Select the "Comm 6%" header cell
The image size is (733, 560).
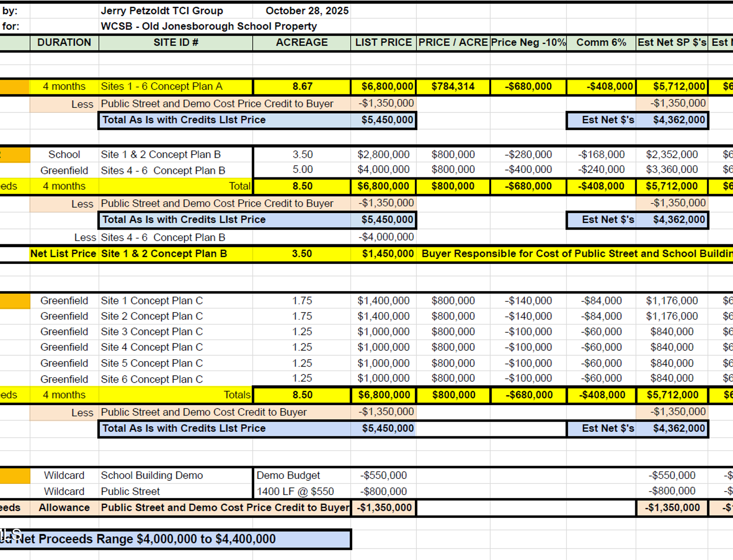(601, 43)
